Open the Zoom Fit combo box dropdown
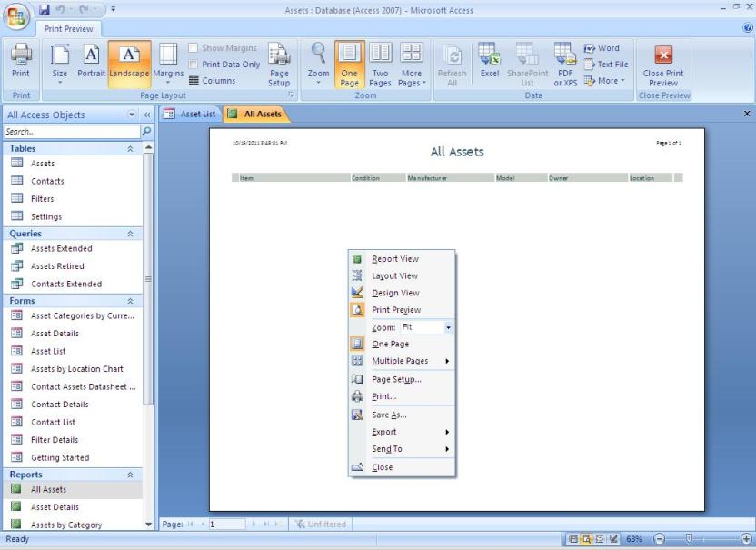The width and height of the screenshot is (756, 550). [x=448, y=327]
